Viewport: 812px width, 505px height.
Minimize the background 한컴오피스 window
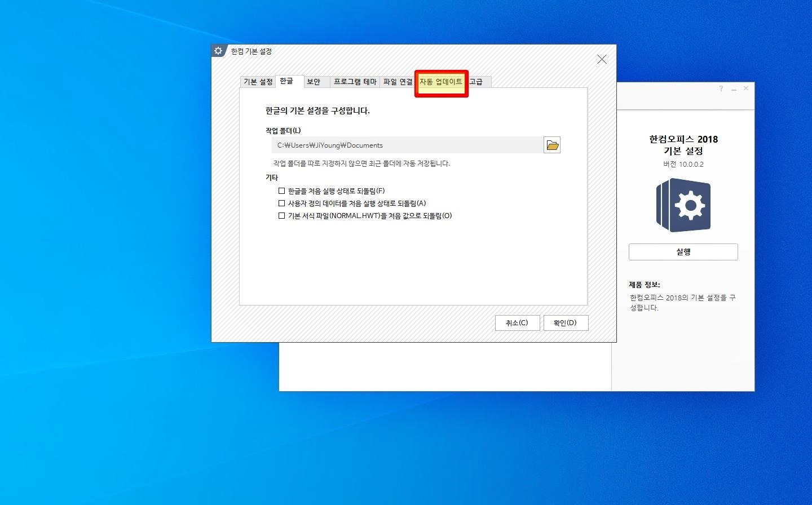click(x=734, y=89)
